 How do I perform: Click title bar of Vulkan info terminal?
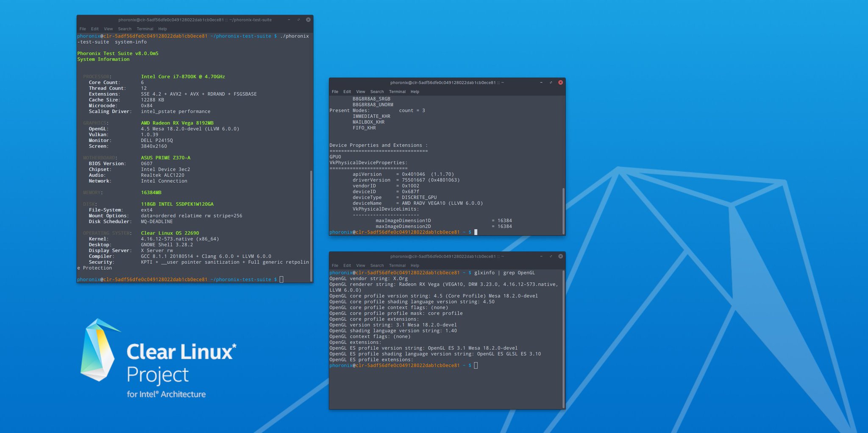447,82
